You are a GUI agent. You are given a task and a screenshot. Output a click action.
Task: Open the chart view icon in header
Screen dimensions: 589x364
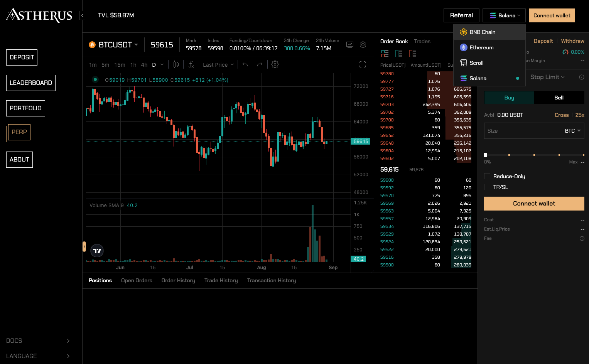350,45
